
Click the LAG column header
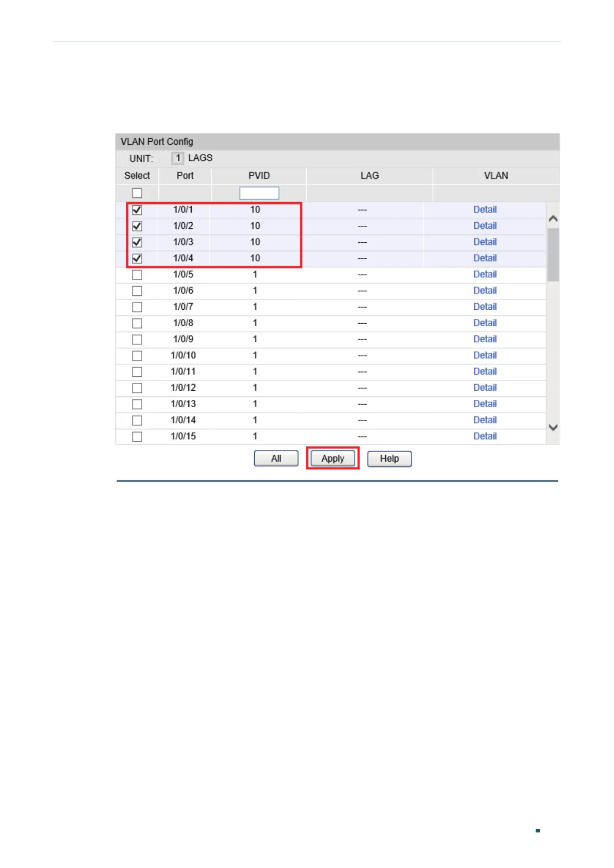(370, 176)
